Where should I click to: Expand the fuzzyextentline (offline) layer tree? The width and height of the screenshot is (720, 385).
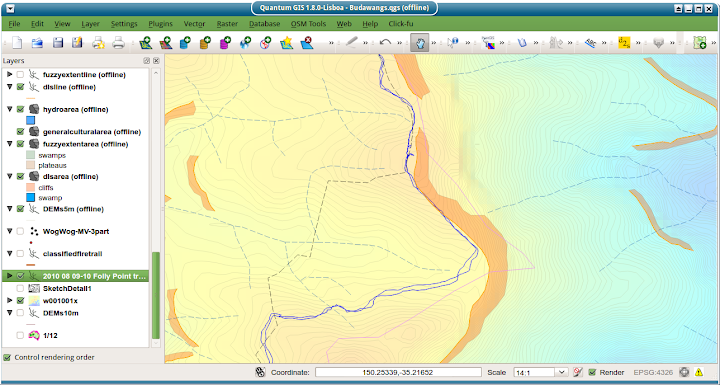(10, 74)
